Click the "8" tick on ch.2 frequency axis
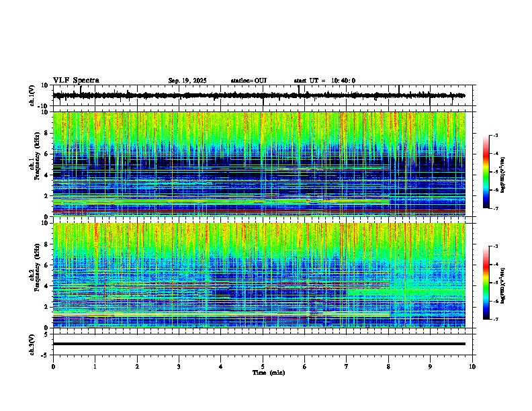The width and height of the screenshot is (532, 411). click(x=47, y=244)
